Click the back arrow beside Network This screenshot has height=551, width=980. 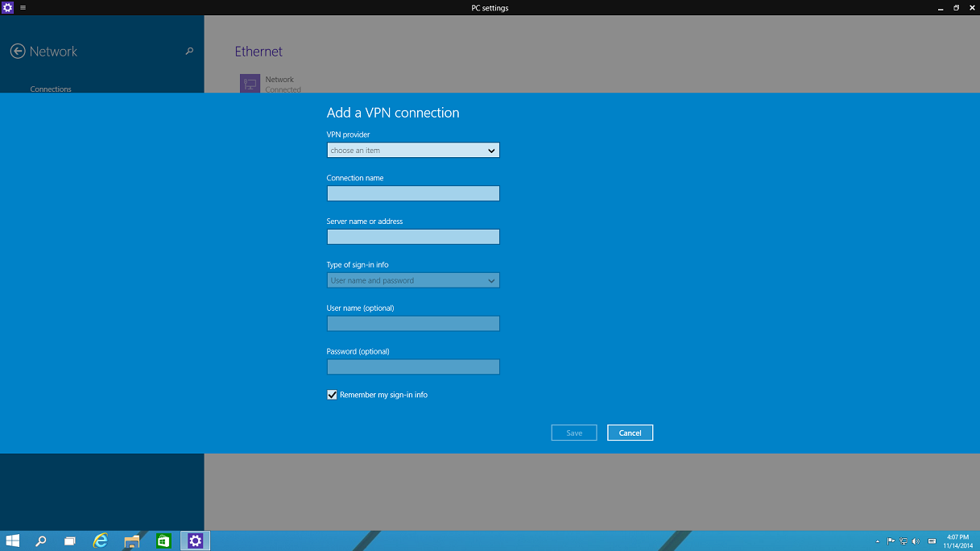coord(18,52)
